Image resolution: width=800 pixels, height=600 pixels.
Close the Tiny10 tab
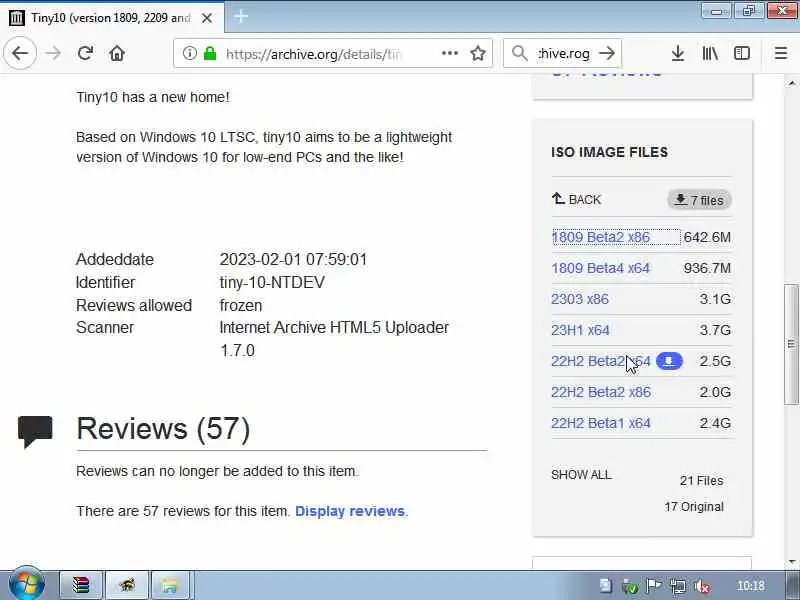[x=207, y=18]
